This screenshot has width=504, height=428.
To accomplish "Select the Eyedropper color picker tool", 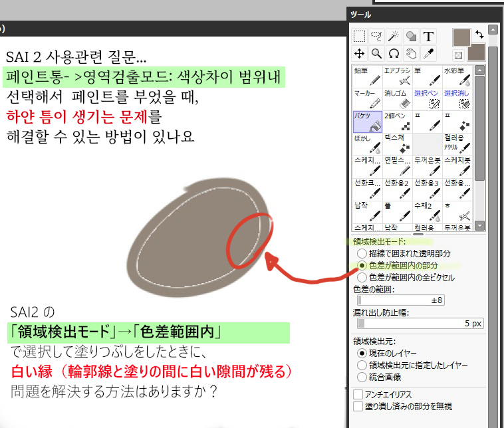I will (x=428, y=53).
